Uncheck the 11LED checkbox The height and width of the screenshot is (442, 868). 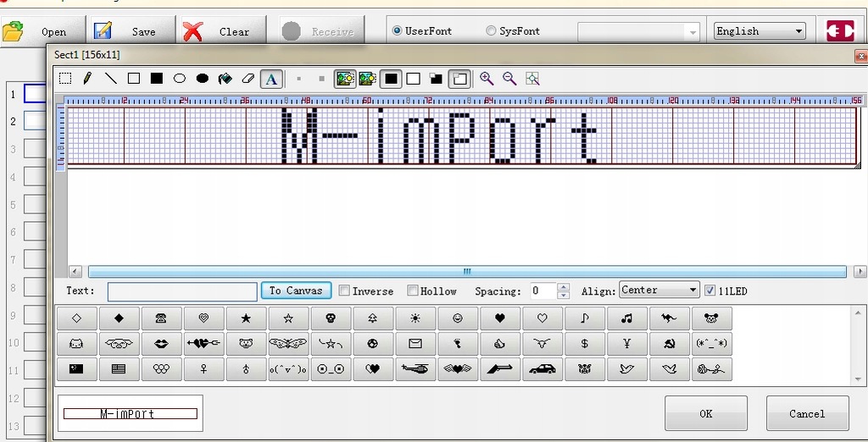click(710, 290)
